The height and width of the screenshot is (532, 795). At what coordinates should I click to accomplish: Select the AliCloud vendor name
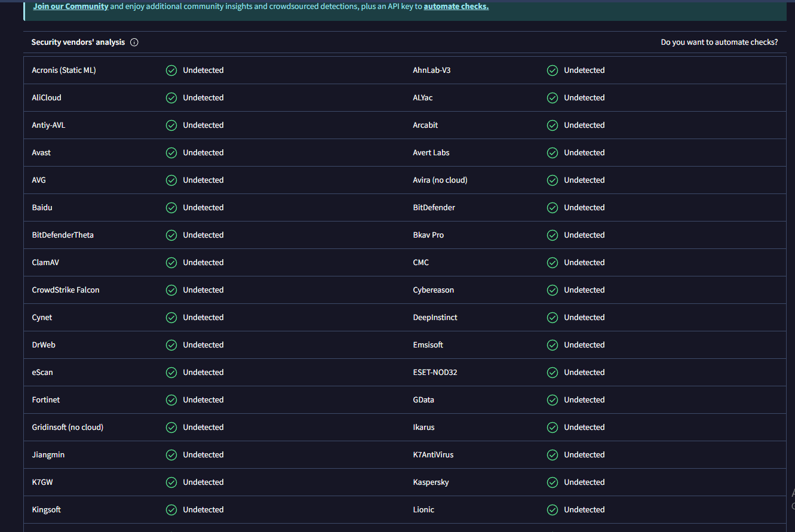[x=47, y=98]
